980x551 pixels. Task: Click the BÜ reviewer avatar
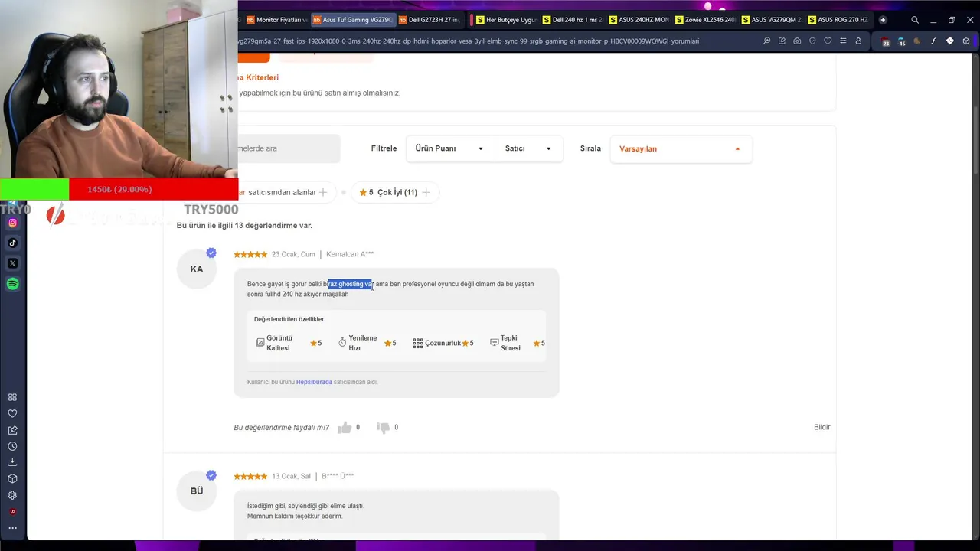click(197, 491)
